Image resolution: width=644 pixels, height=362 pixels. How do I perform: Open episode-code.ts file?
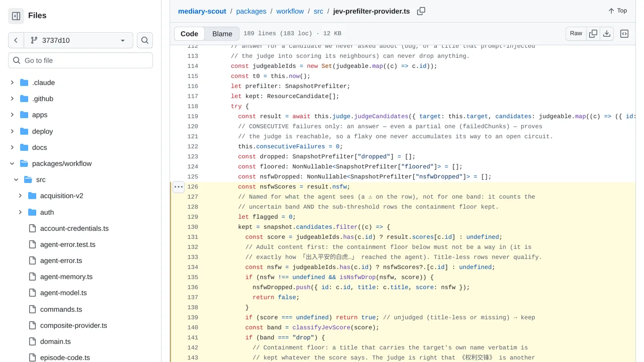65,357
